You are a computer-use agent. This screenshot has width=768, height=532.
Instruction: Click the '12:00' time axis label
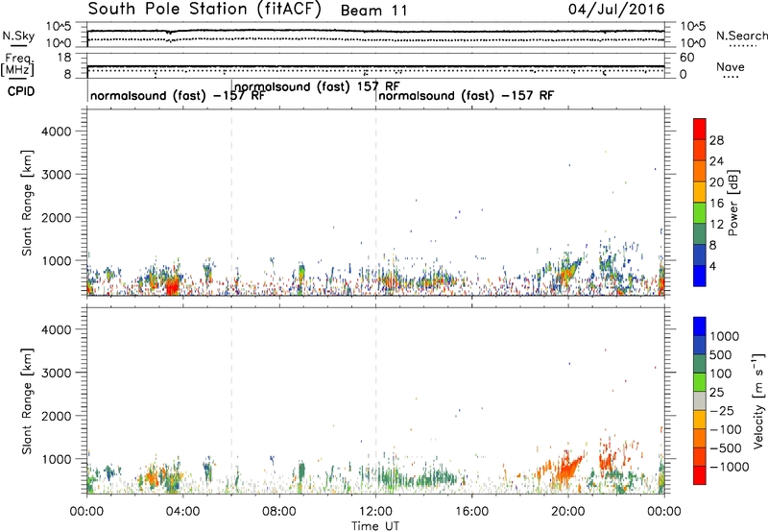[375, 511]
